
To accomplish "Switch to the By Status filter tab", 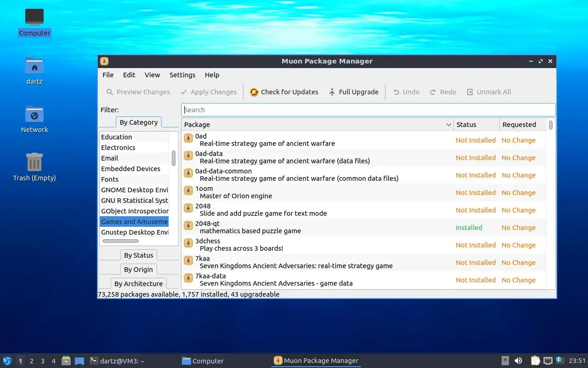I will [x=138, y=255].
